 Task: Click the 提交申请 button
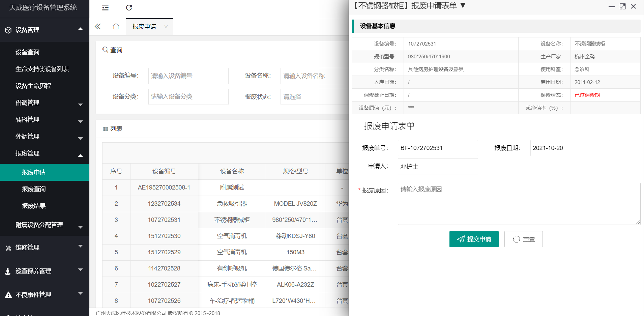474,239
